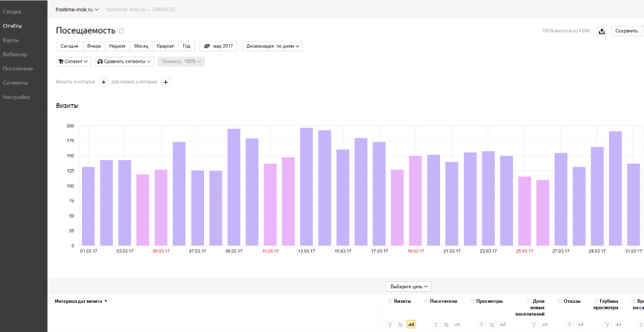Add a people condition with second plus button
644x332 pixels.
(x=165, y=82)
